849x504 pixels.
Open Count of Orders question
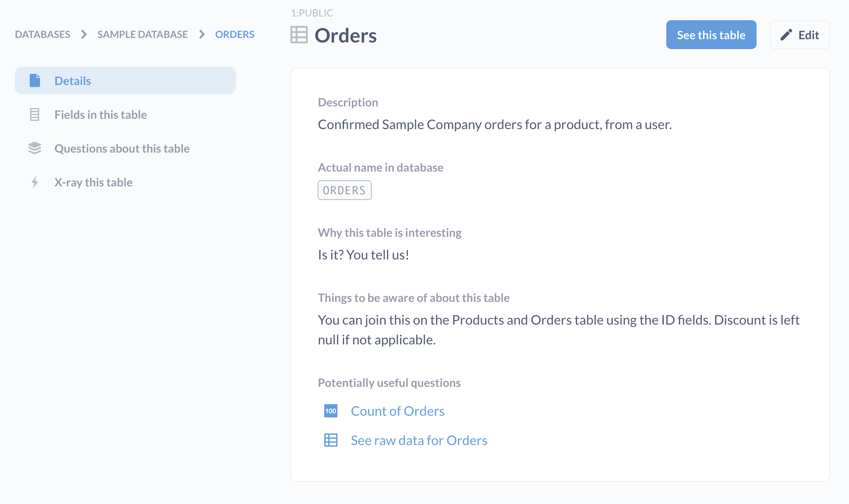[398, 410]
